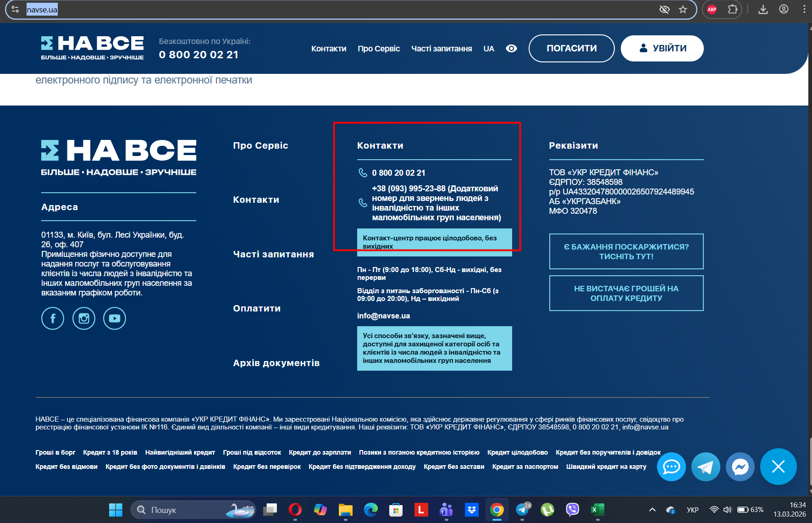
Task: Open the Instagram social icon in footer
Action: pyautogui.click(x=84, y=318)
